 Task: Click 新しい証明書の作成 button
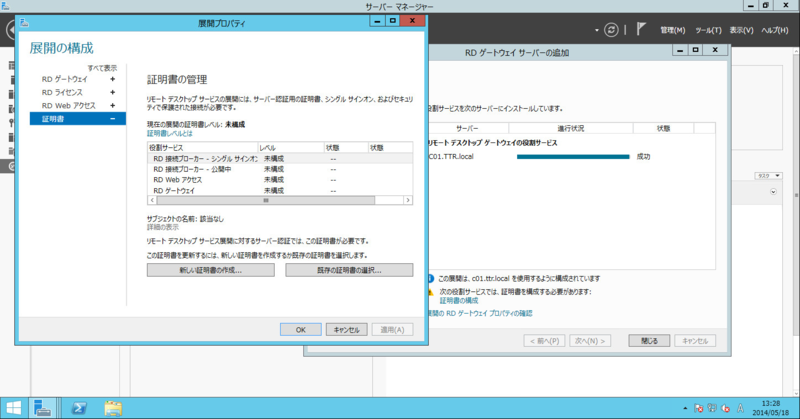tap(211, 270)
